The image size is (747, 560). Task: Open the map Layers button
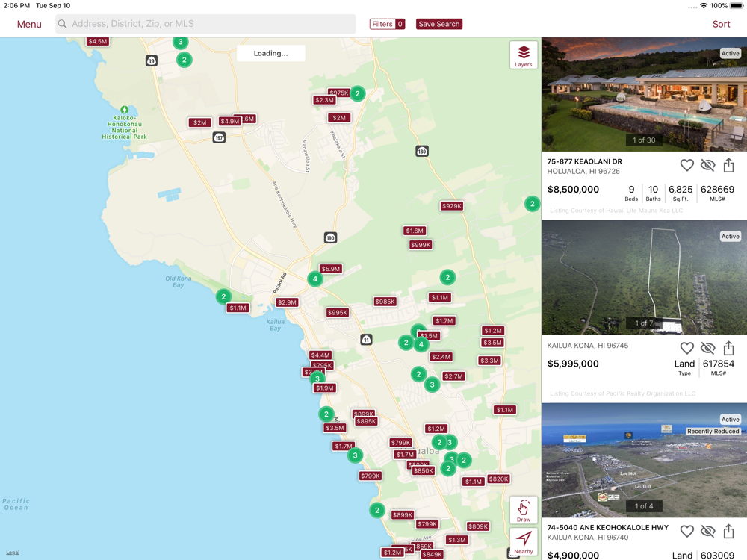pyautogui.click(x=523, y=55)
